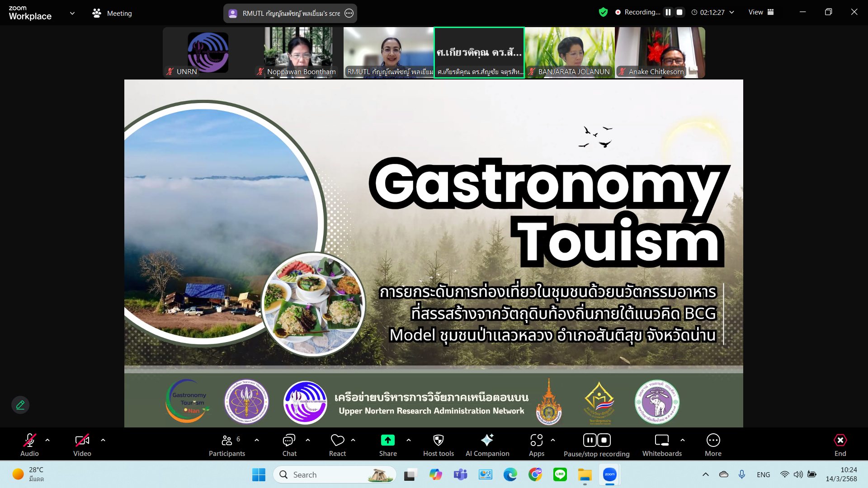This screenshot has width=868, height=488.
Task: Open the Apps panel
Action: click(536, 445)
